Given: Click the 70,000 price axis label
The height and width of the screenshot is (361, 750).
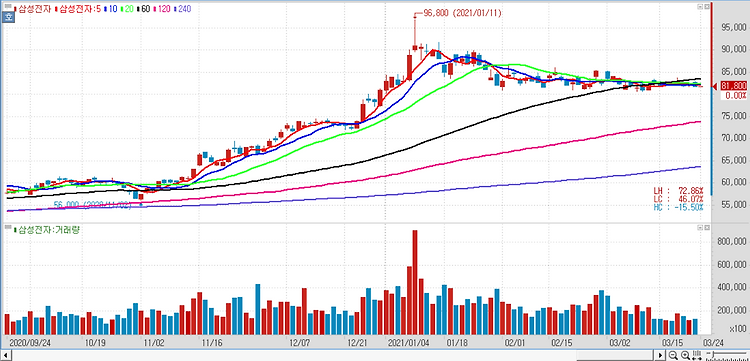Looking at the screenshot, I should point(733,138).
